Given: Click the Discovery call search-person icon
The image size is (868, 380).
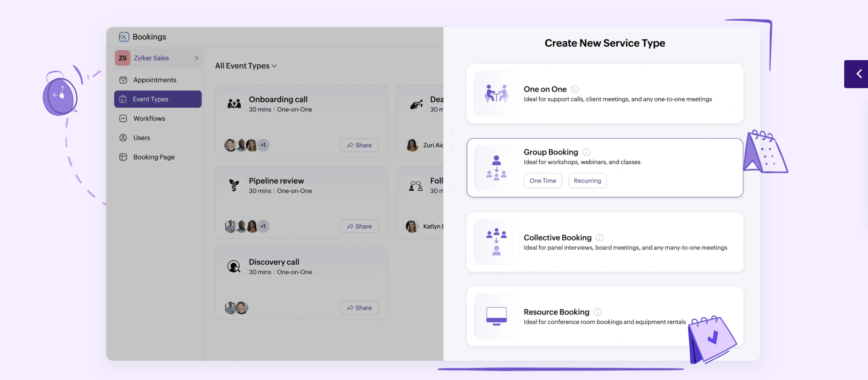Looking at the screenshot, I should click(x=234, y=266).
